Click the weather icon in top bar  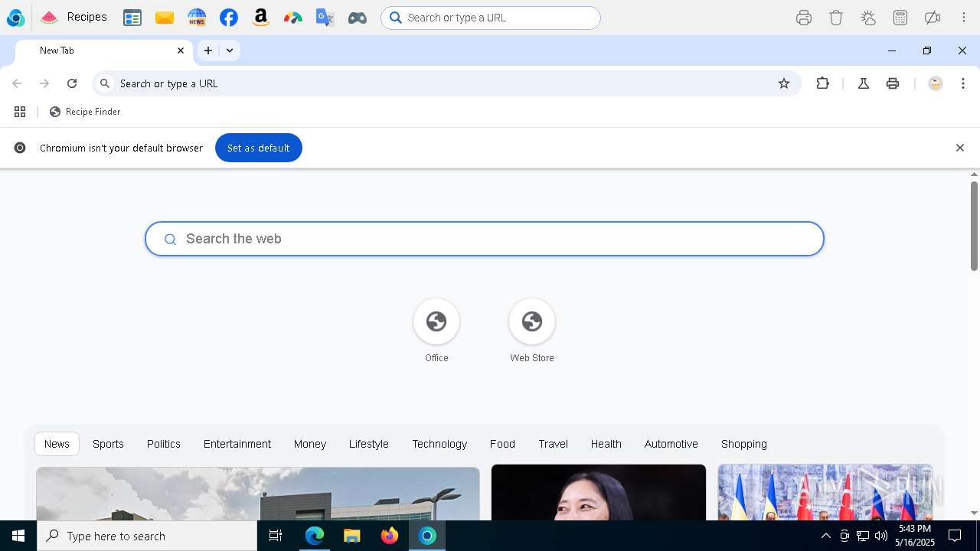coord(868,18)
